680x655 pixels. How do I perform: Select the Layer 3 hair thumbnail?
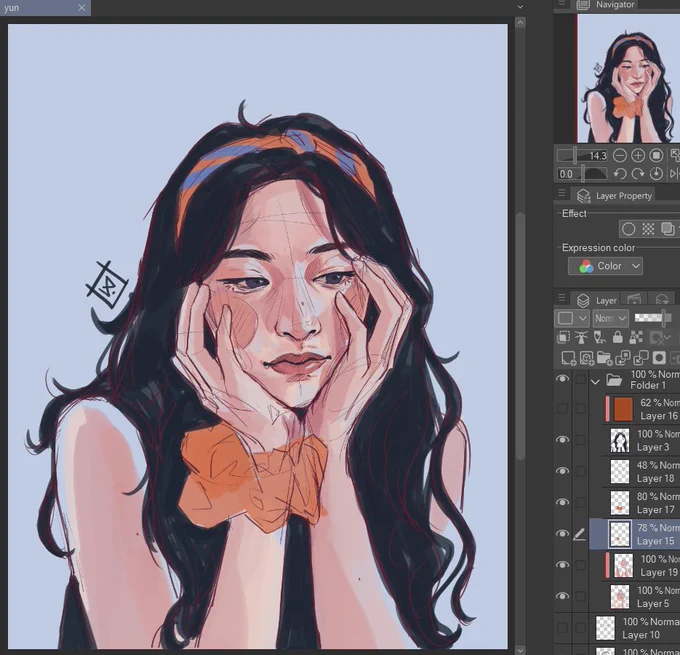point(620,440)
